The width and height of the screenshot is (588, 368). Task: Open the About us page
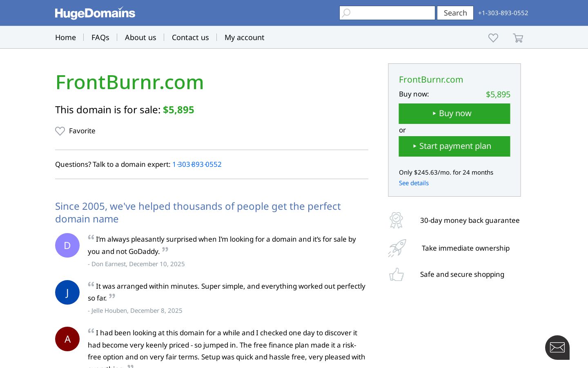140,37
